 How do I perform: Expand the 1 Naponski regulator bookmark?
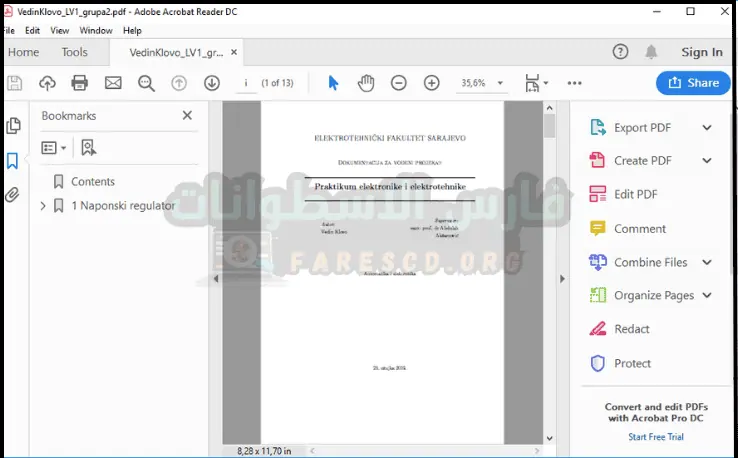coord(42,206)
